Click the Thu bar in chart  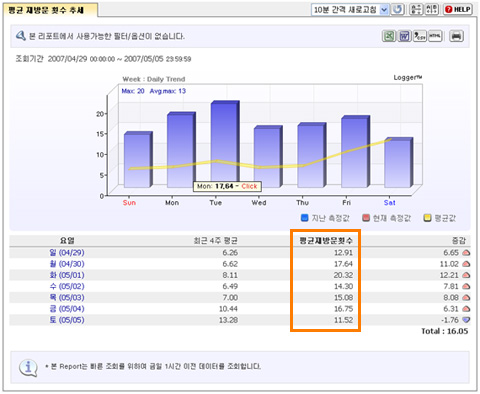[312, 155]
